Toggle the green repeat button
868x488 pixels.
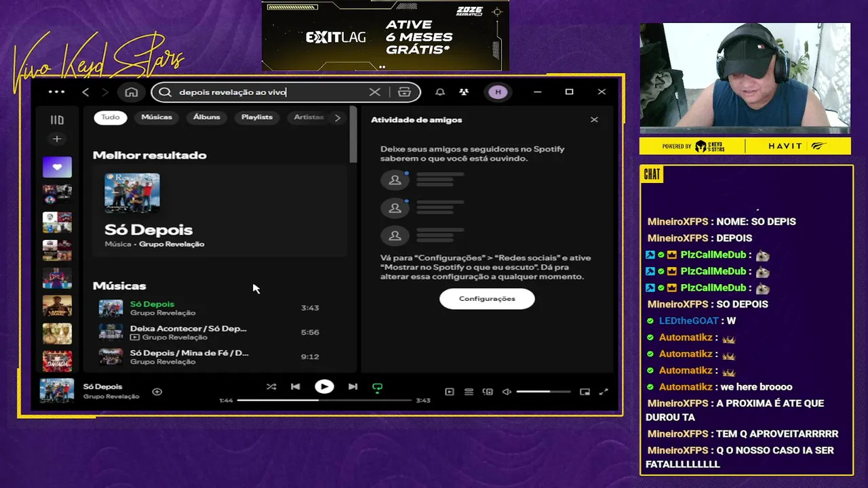coord(378,388)
